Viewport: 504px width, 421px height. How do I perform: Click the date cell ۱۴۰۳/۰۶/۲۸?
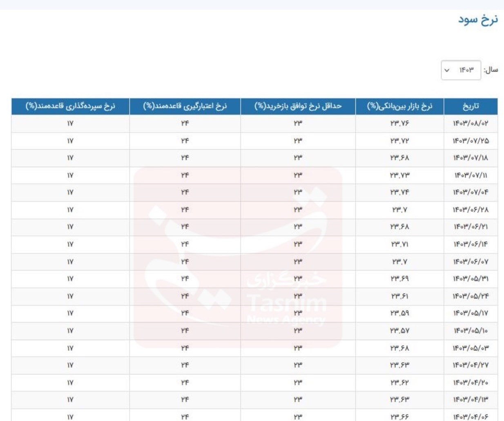point(471,210)
